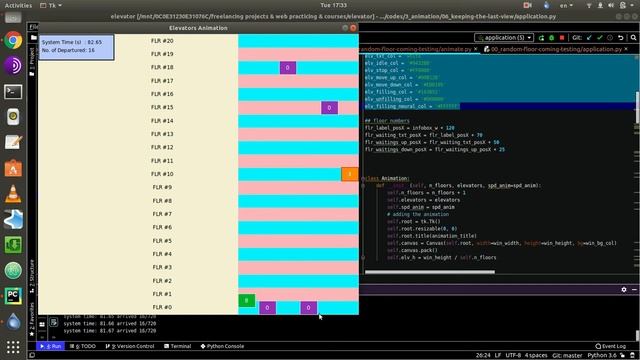The height and width of the screenshot is (360, 640).
Task: Open the system power menu arrow
Action: [633, 5]
